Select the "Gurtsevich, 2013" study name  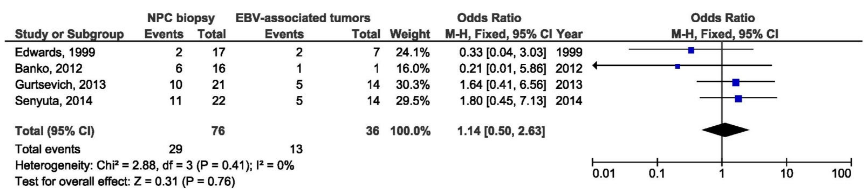click(x=60, y=84)
